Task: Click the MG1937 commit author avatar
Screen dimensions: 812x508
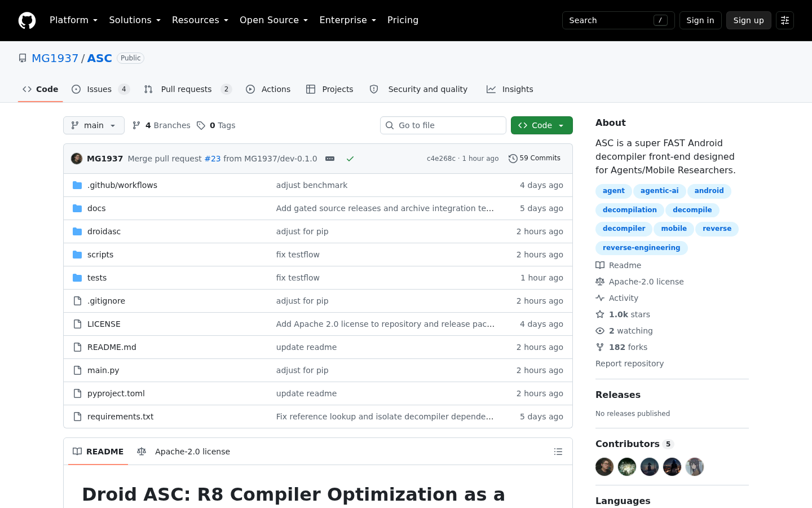Action: [77, 159]
